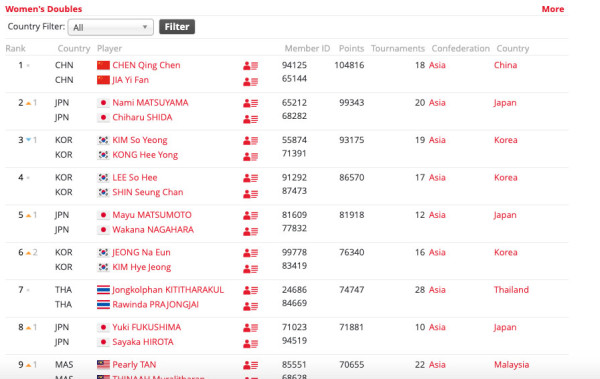The image size is (600, 379).
Task: Open Malaysia country link in rank 9 row
Action: tap(511, 364)
